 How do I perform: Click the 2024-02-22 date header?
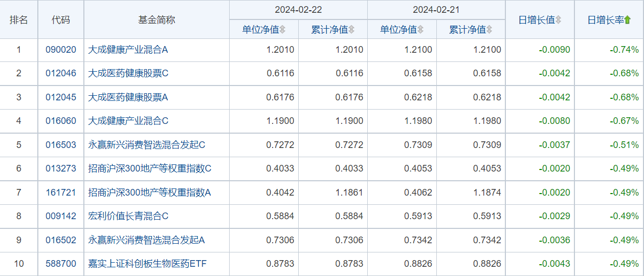[298, 10]
